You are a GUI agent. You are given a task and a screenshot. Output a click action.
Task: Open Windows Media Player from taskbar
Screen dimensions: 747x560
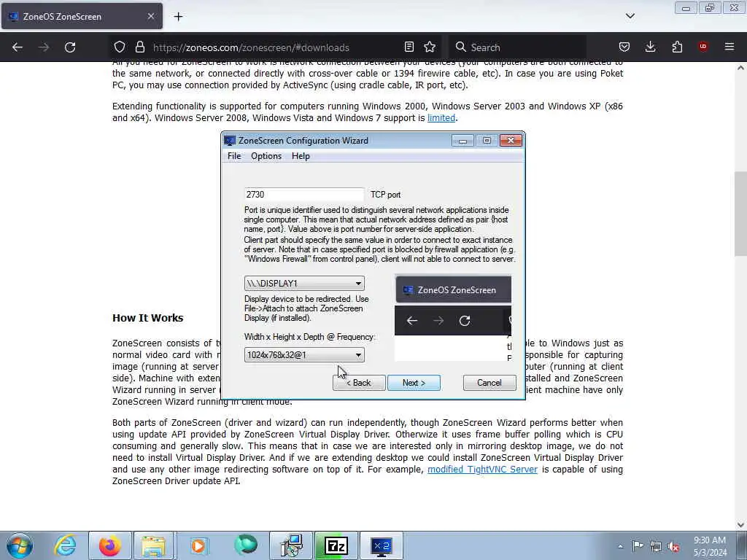tap(198, 545)
